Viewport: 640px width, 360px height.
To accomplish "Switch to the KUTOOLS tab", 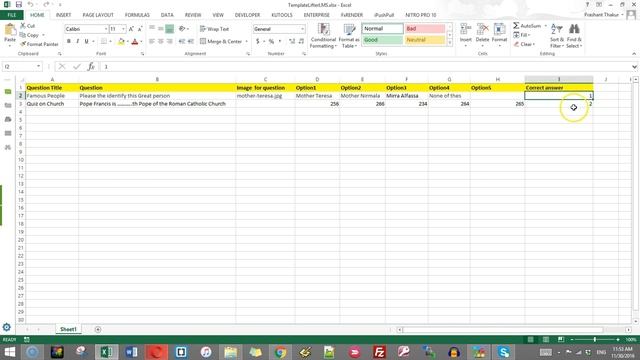I will coord(282,15).
